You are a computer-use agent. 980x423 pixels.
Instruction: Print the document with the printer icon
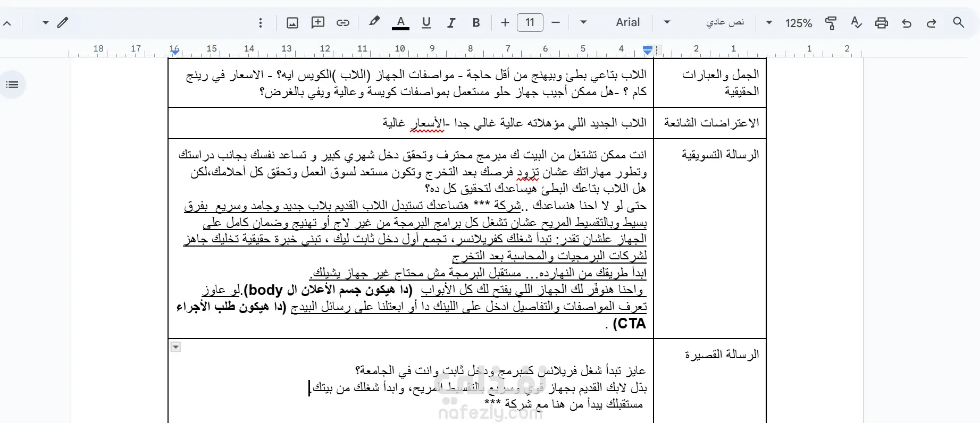coord(882,23)
